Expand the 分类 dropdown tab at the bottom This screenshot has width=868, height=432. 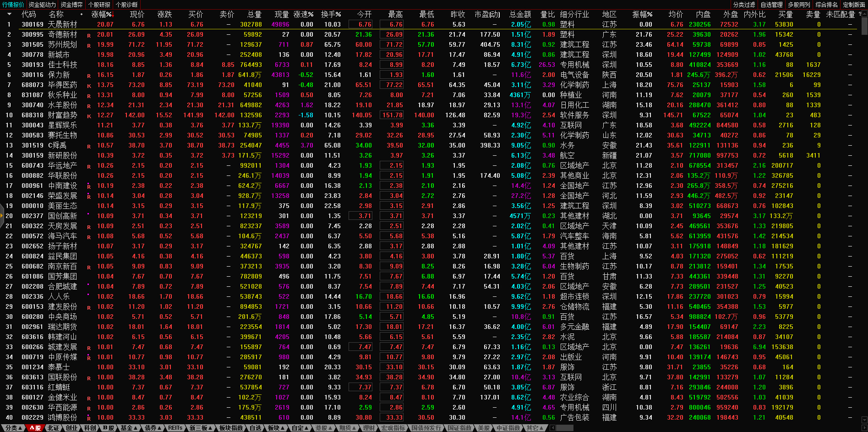click(13, 428)
